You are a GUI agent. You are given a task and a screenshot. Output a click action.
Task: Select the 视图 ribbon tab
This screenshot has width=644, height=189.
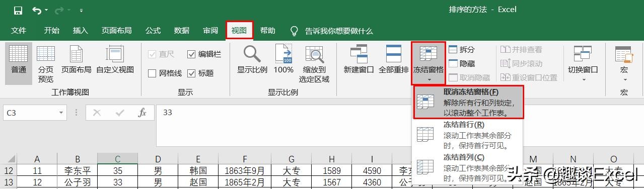point(239,31)
